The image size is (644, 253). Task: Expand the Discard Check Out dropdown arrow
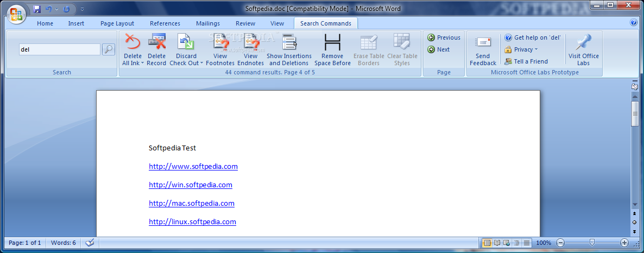pos(201,63)
